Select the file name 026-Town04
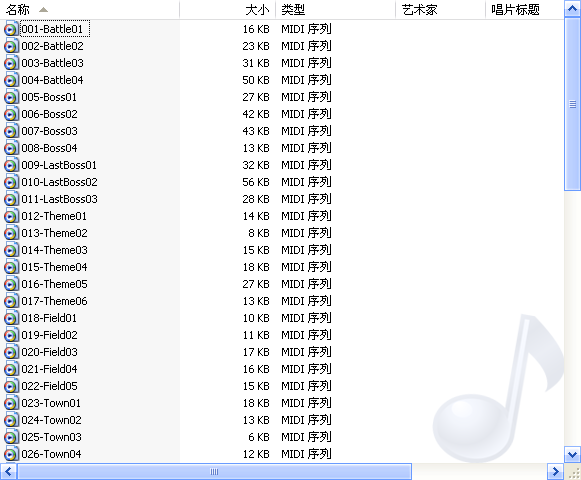Screen dimensions: 581x480 (51, 454)
